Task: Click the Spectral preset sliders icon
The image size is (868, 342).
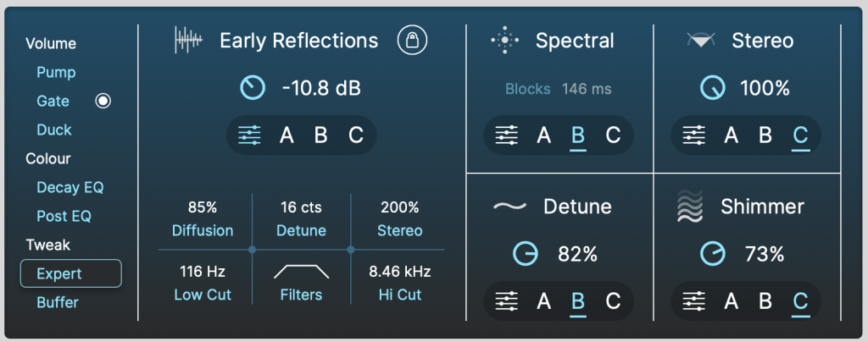Action: pos(507,135)
